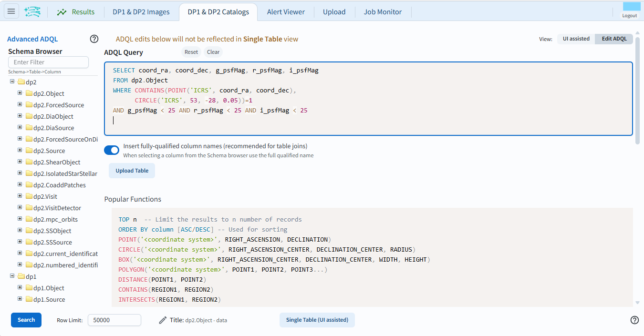Open Advanced ADQL help icon
Image resolution: width=644 pixels, height=336 pixels.
(x=94, y=39)
